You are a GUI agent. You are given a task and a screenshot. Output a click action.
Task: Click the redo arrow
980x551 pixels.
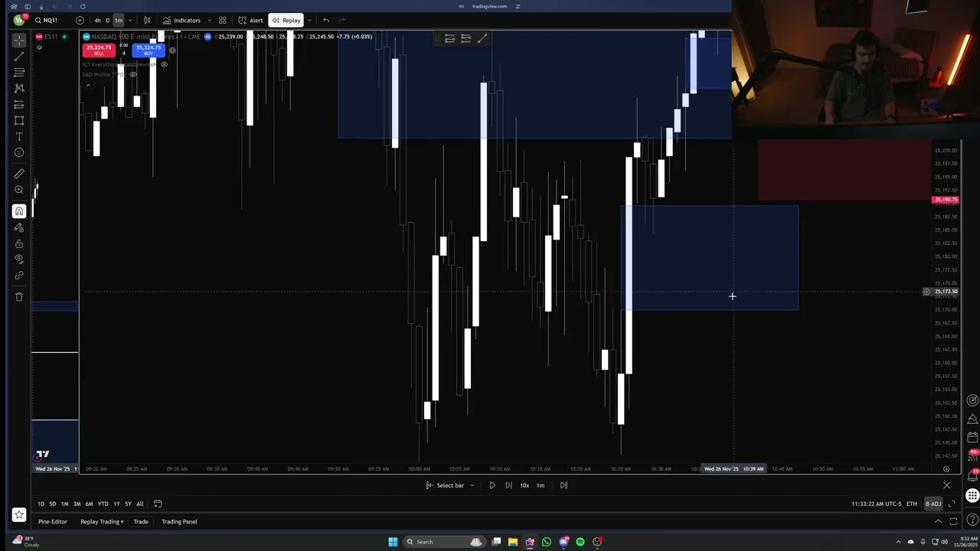[x=341, y=20]
